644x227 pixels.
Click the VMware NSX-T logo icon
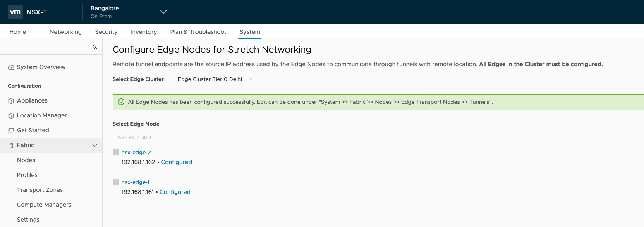pos(15,12)
